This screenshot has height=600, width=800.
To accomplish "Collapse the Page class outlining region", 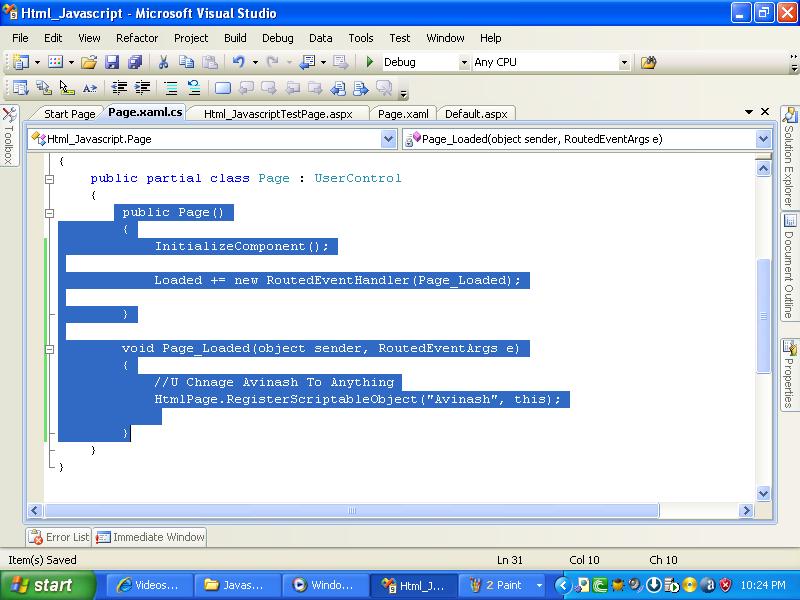I will (x=49, y=179).
